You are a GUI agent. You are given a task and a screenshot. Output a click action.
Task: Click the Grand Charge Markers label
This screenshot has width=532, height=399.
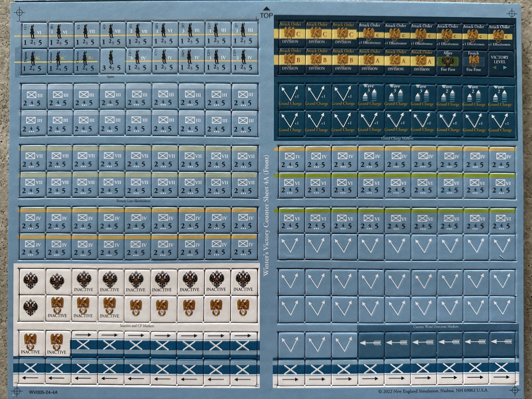tap(397, 138)
